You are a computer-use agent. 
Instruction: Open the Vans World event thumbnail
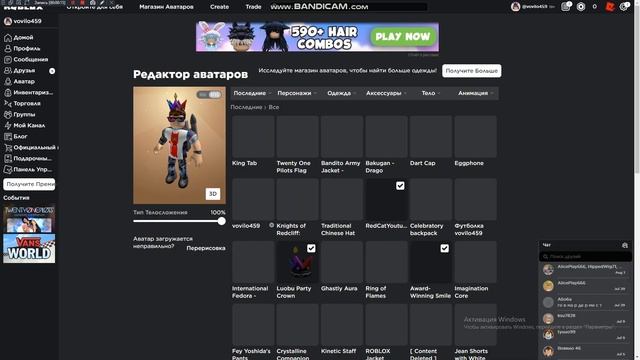29,248
